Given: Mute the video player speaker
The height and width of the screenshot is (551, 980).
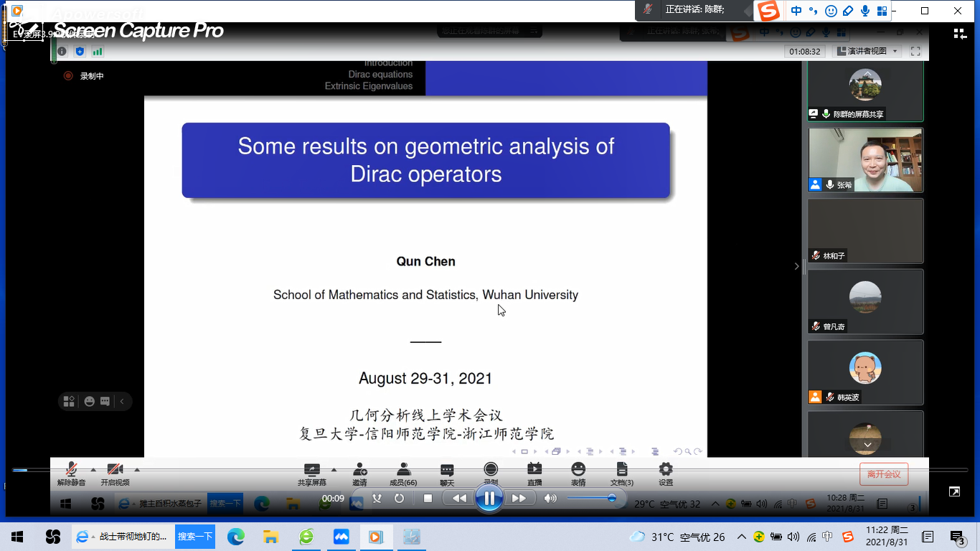Looking at the screenshot, I should [550, 499].
